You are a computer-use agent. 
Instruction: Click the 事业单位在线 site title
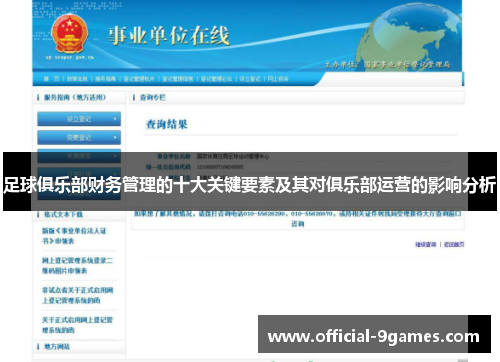click(x=169, y=36)
